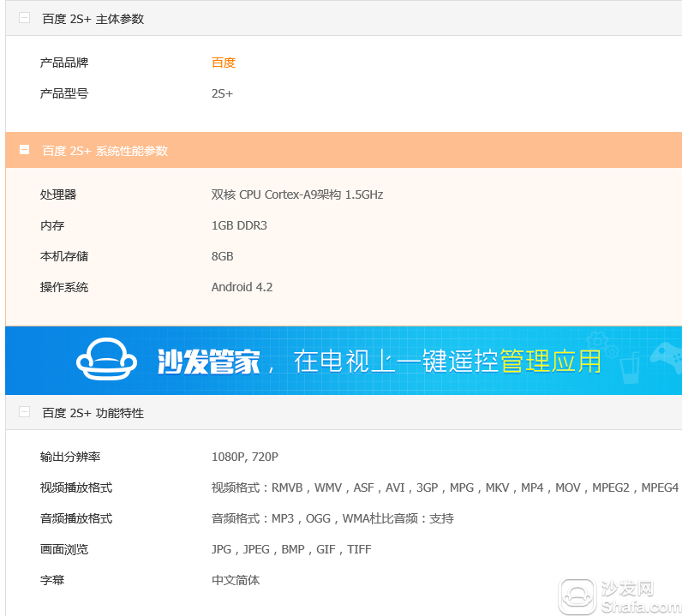The image size is (682, 616).
Task: Select the 音频格式：MP3，OGG value
Action: [332, 518]
